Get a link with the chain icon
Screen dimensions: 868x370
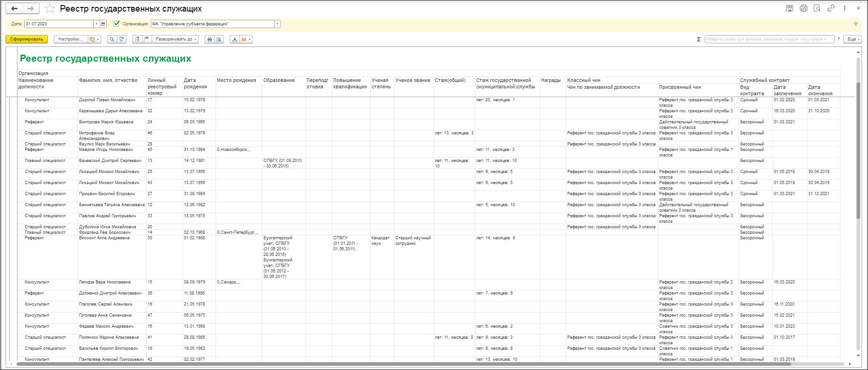coord(831,8)
